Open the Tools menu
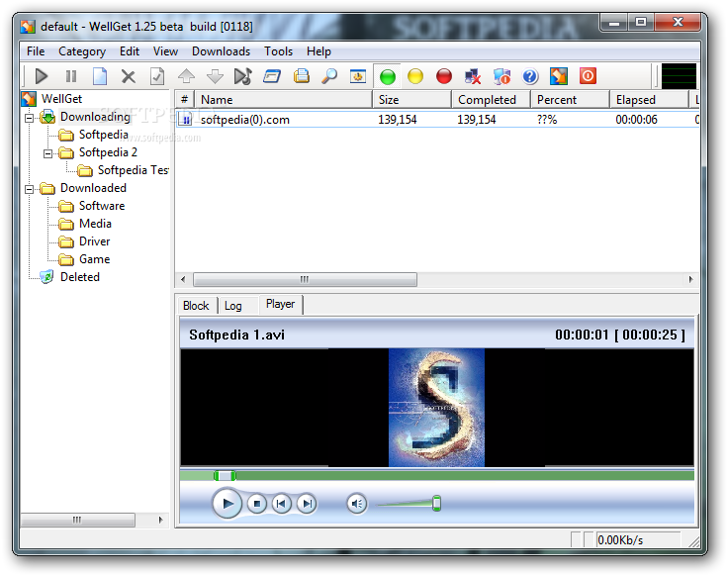Viewport: 728px width, 576px height. click(278, 51)
